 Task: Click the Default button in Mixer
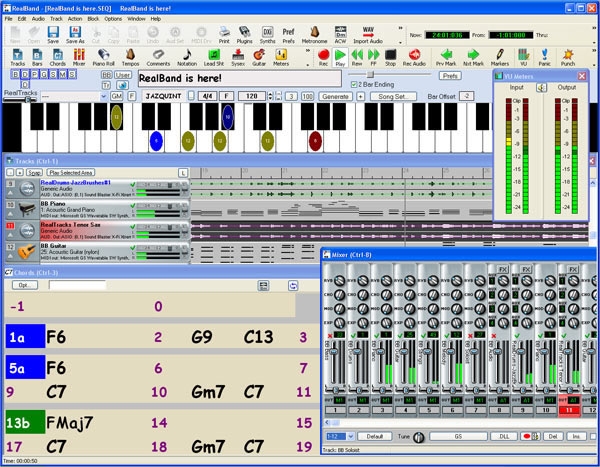(375, 436)
